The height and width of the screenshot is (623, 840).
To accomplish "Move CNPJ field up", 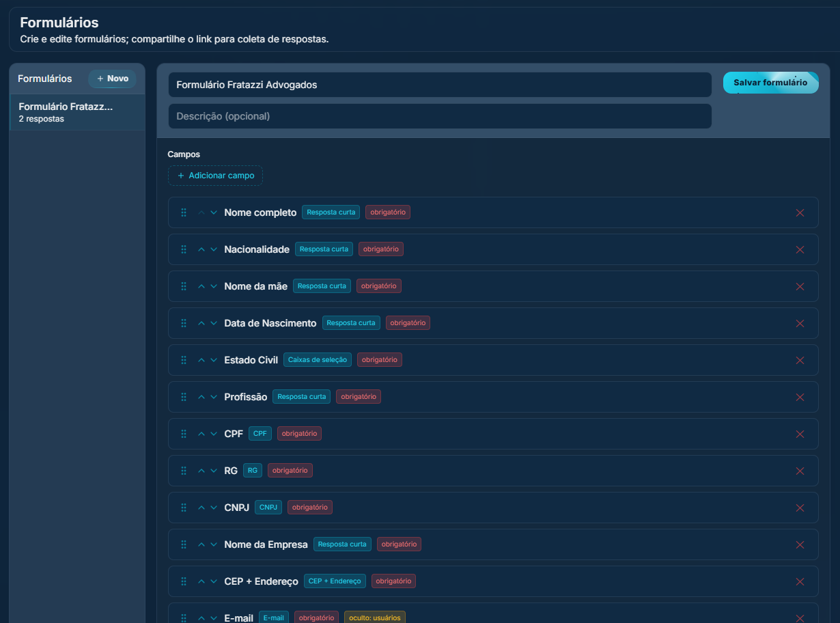I will 201,508.
